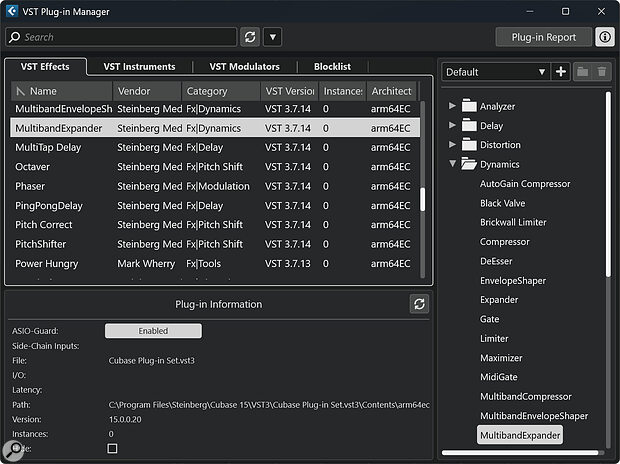
Task: Select Gate in the collection tree
Action: pos(489,319)
